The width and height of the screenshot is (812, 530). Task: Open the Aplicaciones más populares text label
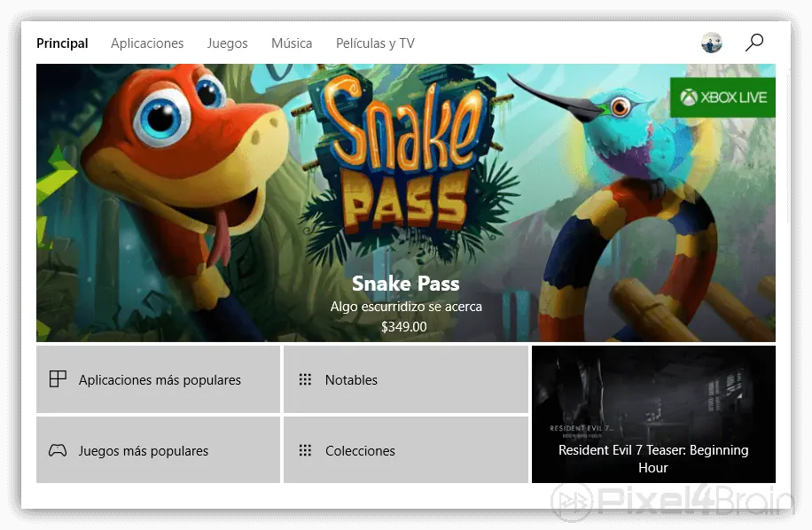160,380
